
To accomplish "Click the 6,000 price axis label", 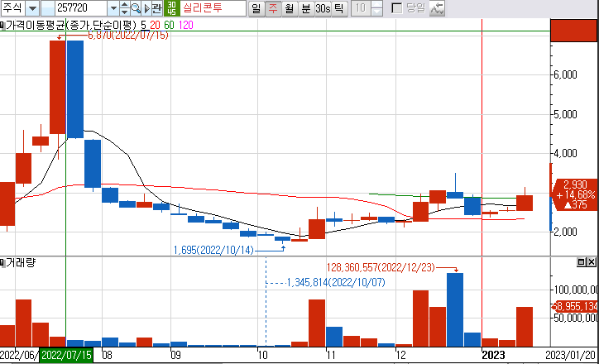I will (x=565, y=74).
